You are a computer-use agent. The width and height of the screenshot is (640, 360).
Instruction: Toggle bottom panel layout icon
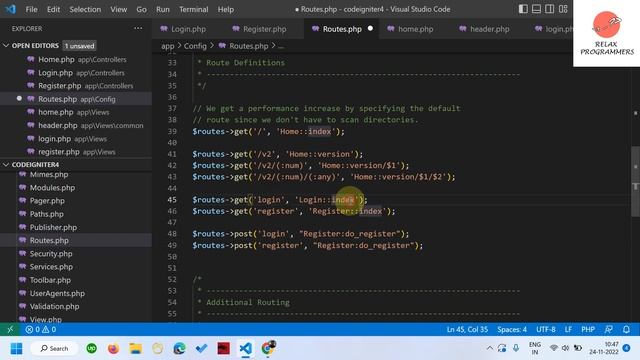536,9
